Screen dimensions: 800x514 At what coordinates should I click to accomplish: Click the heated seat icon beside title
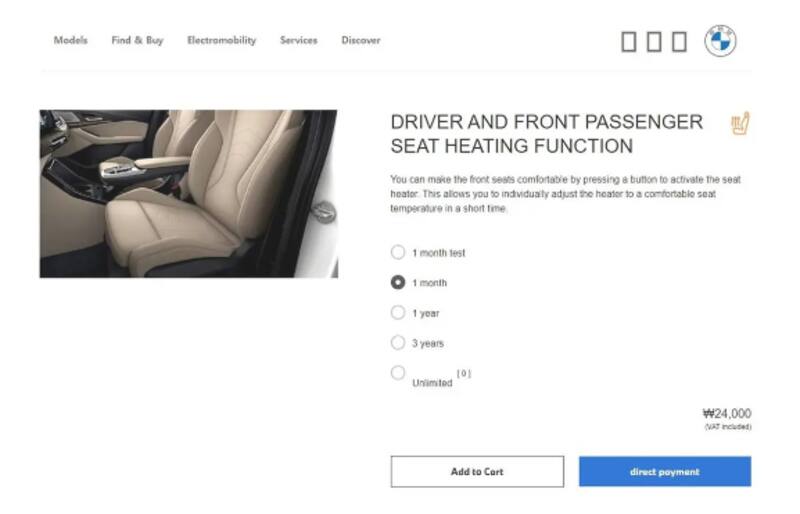pos(740,124)
